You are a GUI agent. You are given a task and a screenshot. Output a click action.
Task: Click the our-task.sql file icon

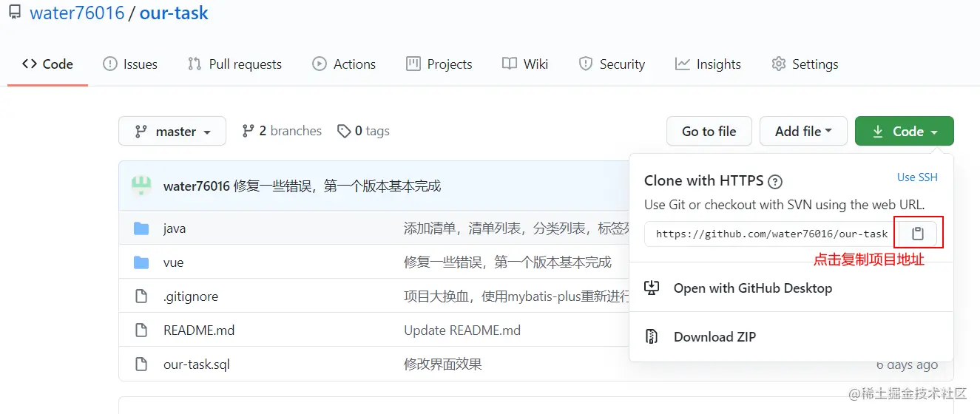point(141,364)
